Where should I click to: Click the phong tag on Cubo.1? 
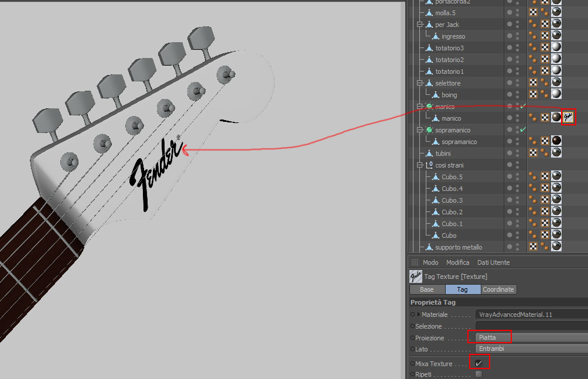(x=533, y=223)
